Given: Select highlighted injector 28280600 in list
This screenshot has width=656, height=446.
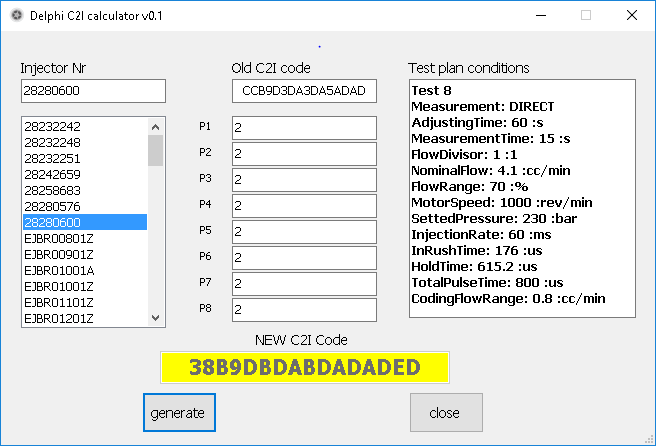Looking at the screenshot, I should click(85, 222).
